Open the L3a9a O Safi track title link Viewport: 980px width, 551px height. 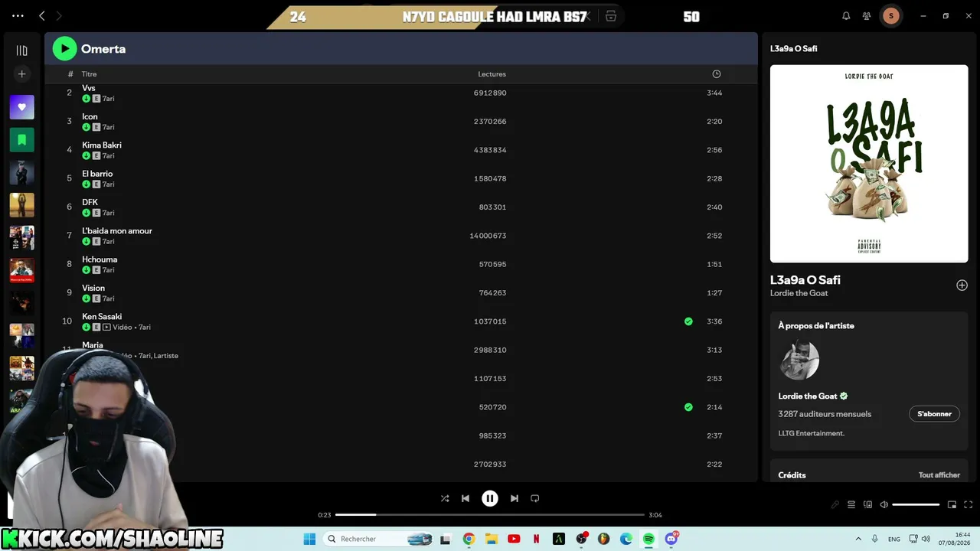[805, 280]
